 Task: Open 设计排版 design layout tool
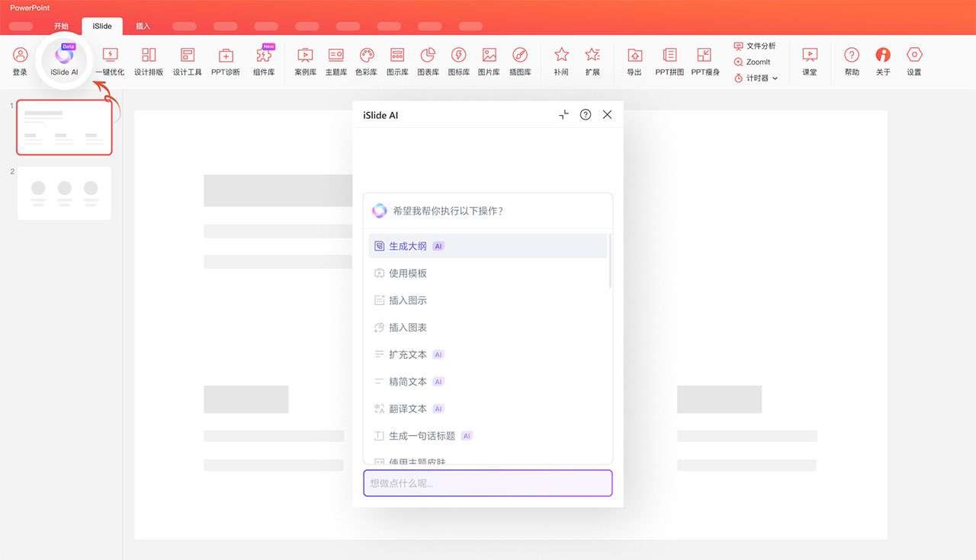click(x=149, y=61)
